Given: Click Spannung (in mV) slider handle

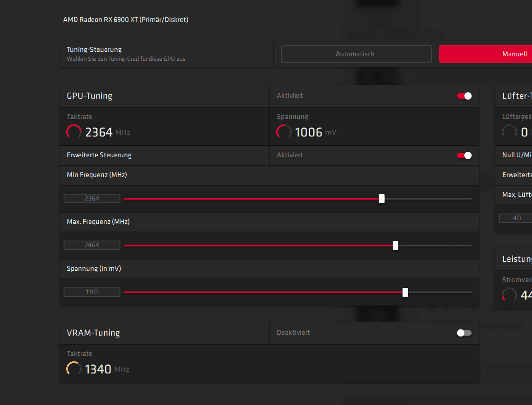Looking at the screenshot, I should 405,292.
